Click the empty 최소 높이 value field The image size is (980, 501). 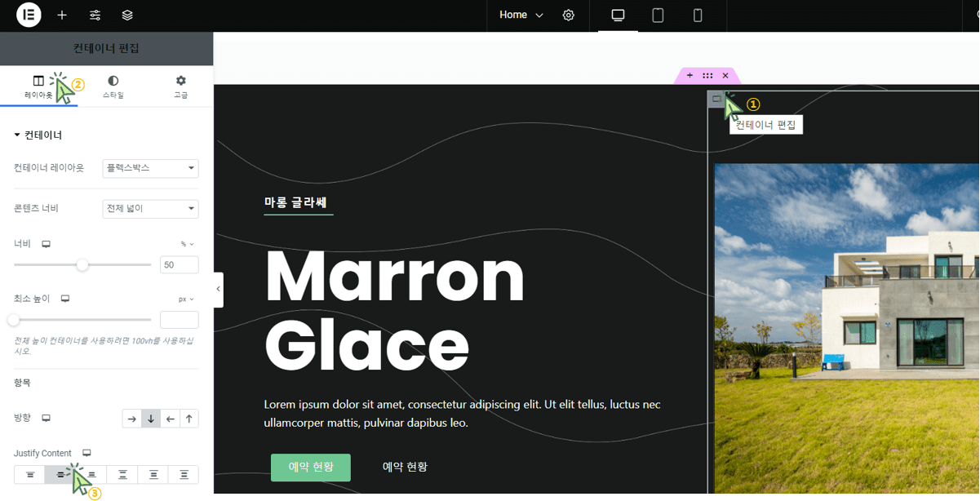[180, 320]
